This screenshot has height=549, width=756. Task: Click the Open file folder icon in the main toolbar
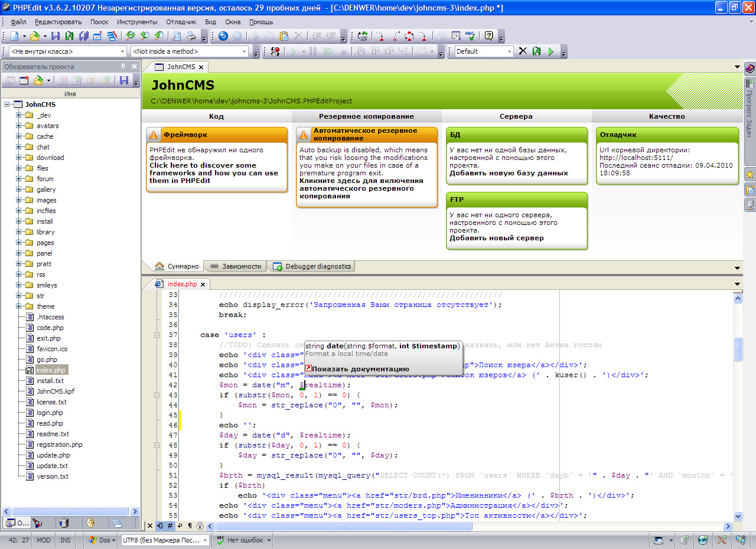coord(35,36)
